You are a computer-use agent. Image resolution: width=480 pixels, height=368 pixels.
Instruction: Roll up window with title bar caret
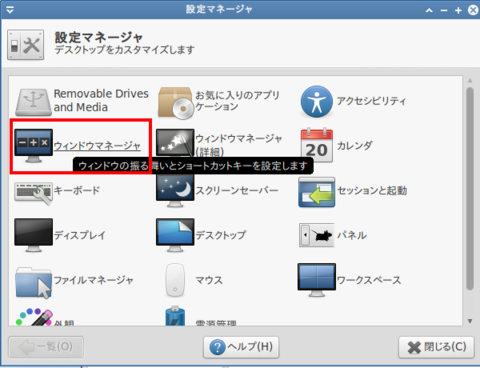(429, 10)
